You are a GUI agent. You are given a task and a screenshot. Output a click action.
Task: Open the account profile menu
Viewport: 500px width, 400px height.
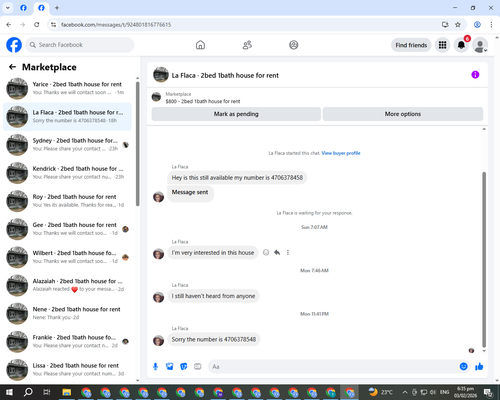point(480,45)
